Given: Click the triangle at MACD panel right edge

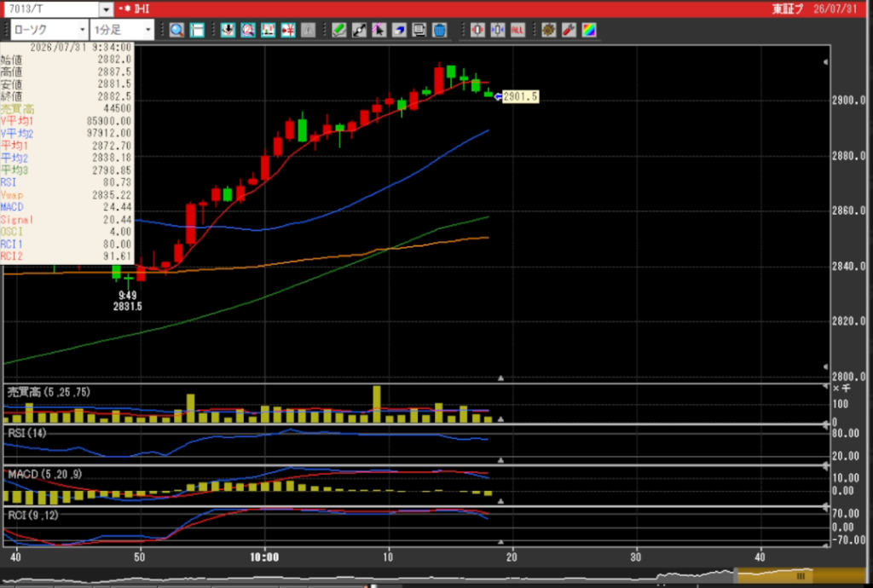Looking at the screenshot, I should pos(825,466).
